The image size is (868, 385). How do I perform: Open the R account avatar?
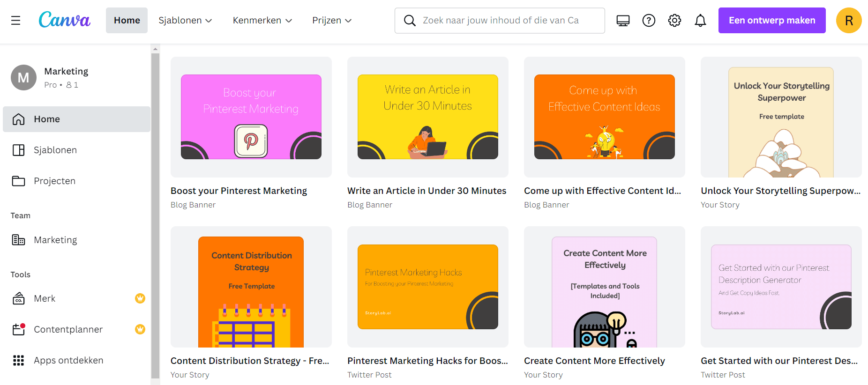coord(848,21)
